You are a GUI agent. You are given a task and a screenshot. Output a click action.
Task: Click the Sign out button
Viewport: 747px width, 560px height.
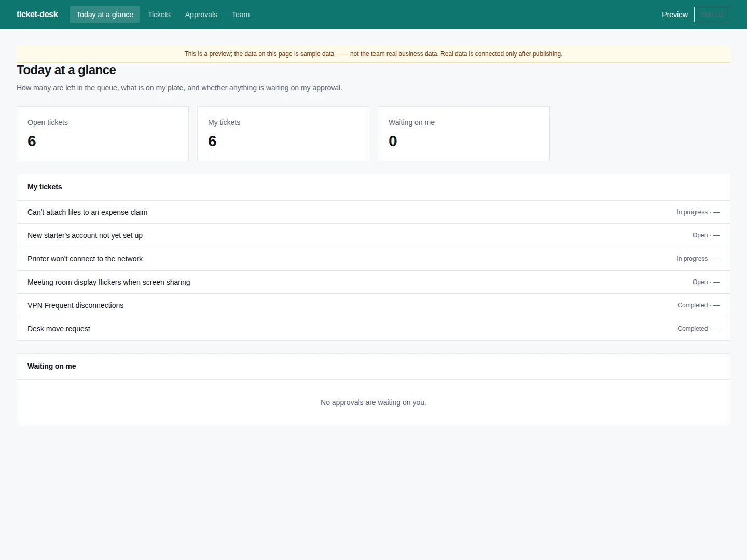coord(712,15)
